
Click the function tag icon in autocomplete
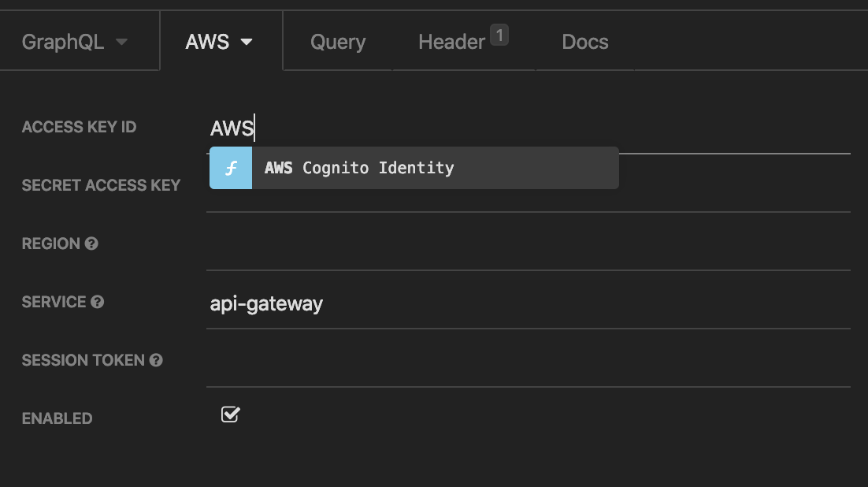[231, 168]
